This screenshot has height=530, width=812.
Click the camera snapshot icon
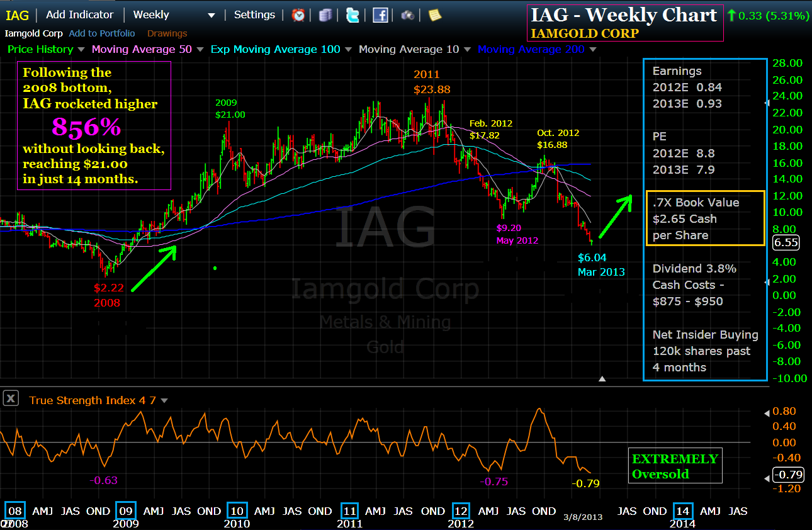click(408, 15)
